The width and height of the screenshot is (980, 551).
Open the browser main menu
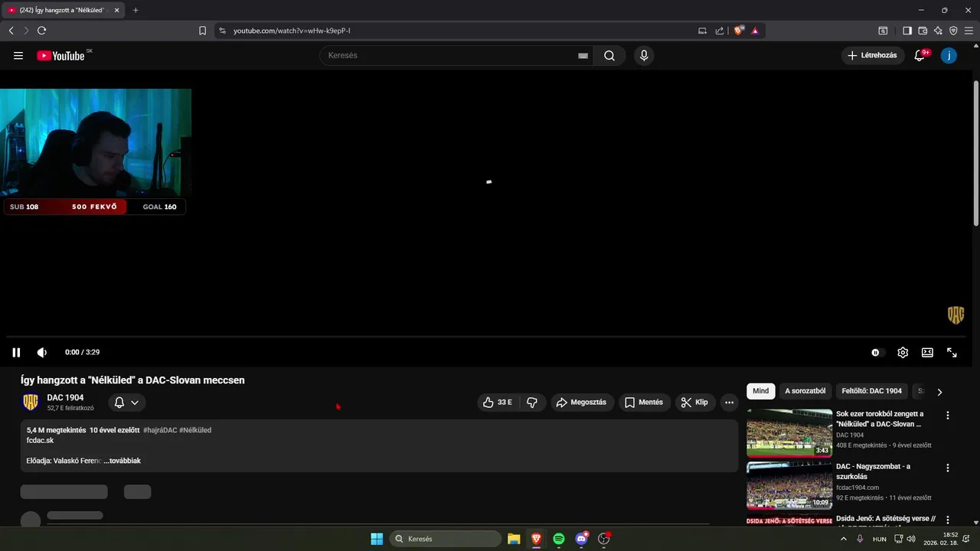(969, 31)
